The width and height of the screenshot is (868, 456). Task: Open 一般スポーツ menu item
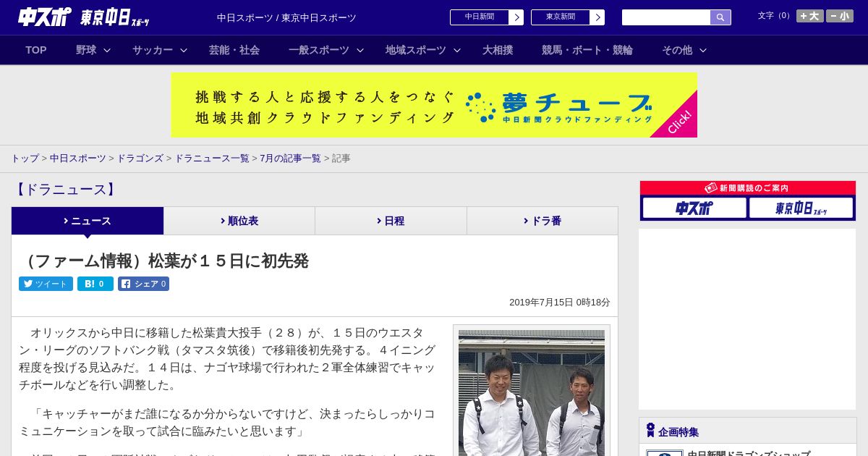pos(319,50)
